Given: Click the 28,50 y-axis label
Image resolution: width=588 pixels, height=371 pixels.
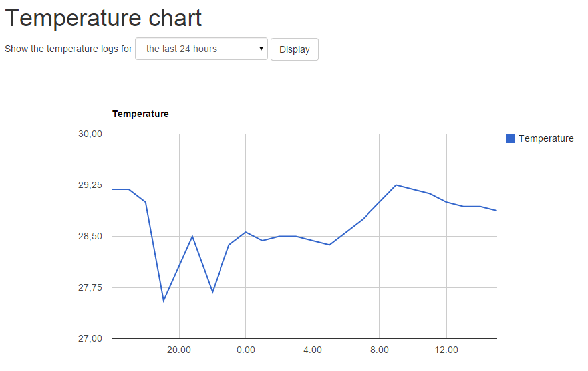Looking at the screenshot, I should tap(90, 236).
